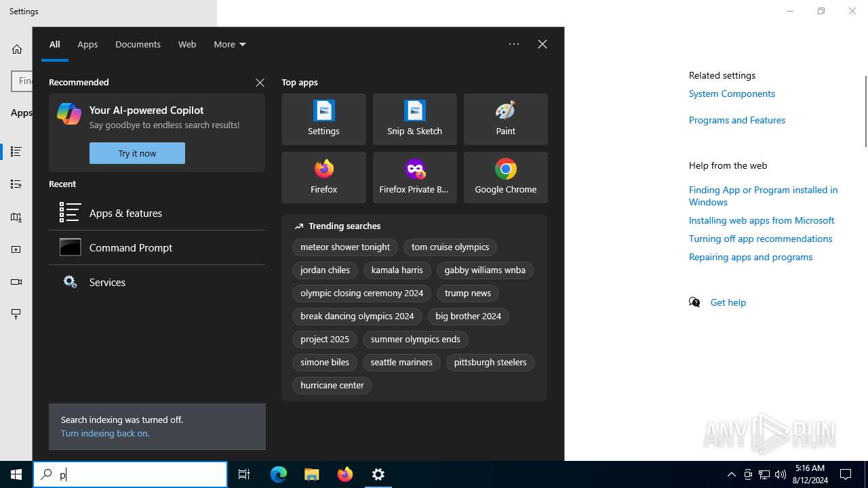Select Apps & features sidebar icon

point(16,152)
